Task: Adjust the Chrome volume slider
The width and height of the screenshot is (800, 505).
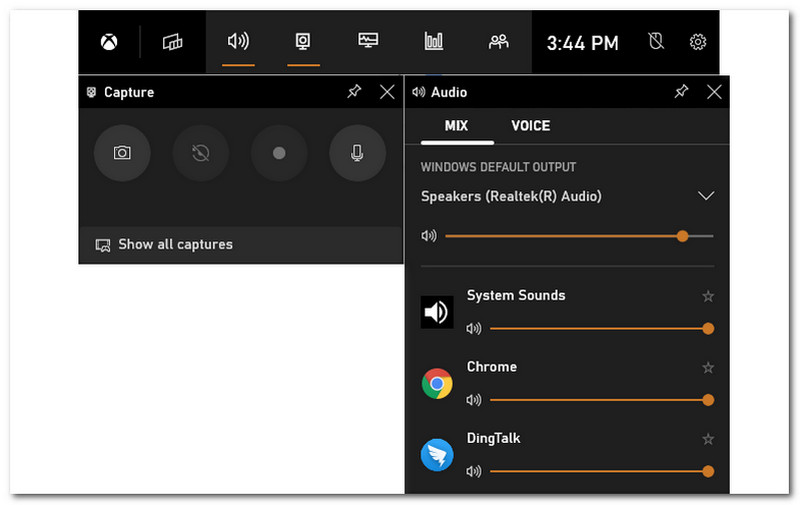Action: (x=602, y=400)
